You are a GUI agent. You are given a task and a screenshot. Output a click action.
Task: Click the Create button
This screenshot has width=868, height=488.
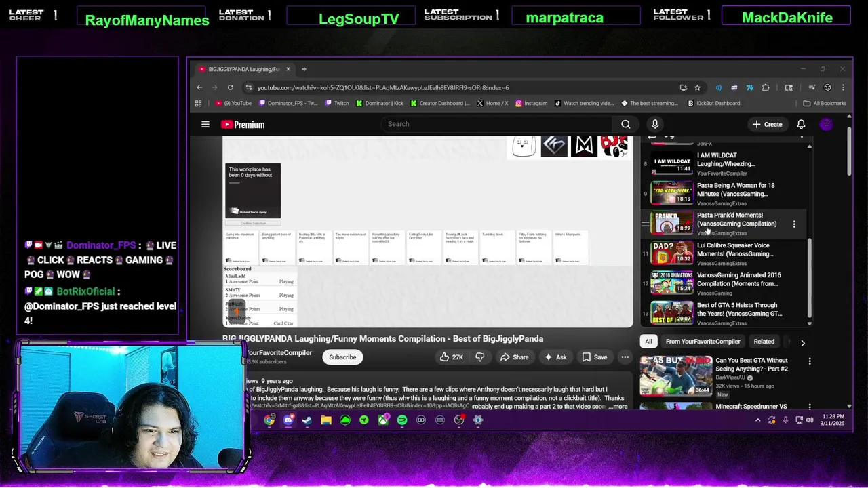tap(767, 124)
